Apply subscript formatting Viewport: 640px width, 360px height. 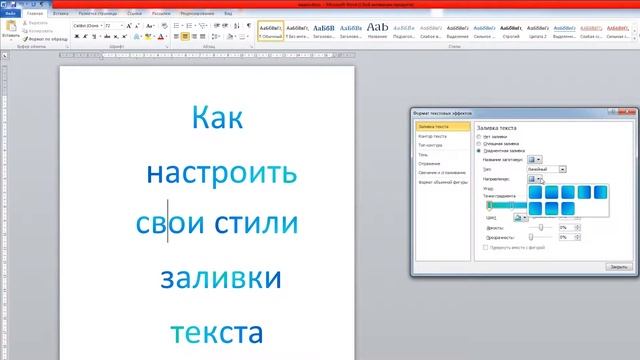pos(116,37)
